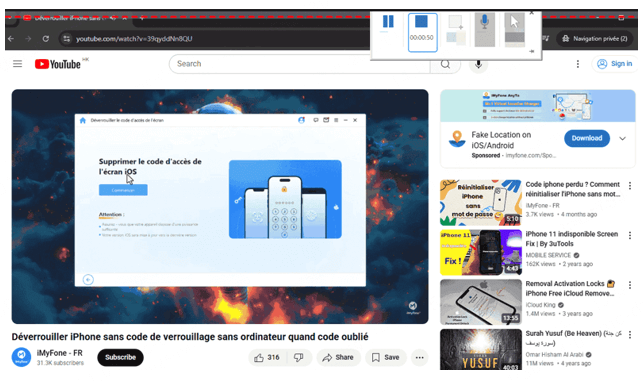Go to YouTube home via logo
Image resolution: width=644 pixels, height=381 pixels.
tap(58, 64)
